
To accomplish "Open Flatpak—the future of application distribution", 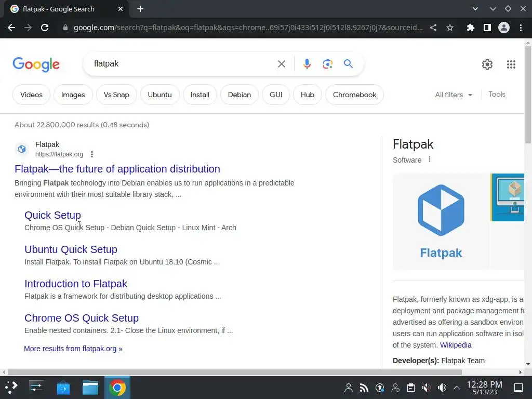I will point(117,169).
